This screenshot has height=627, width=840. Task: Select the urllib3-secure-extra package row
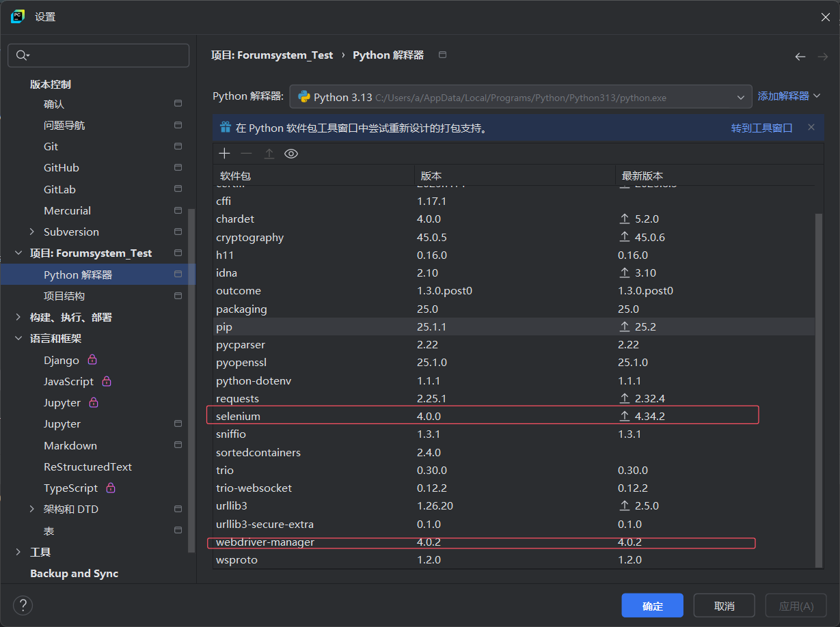(x=513, y=524)
